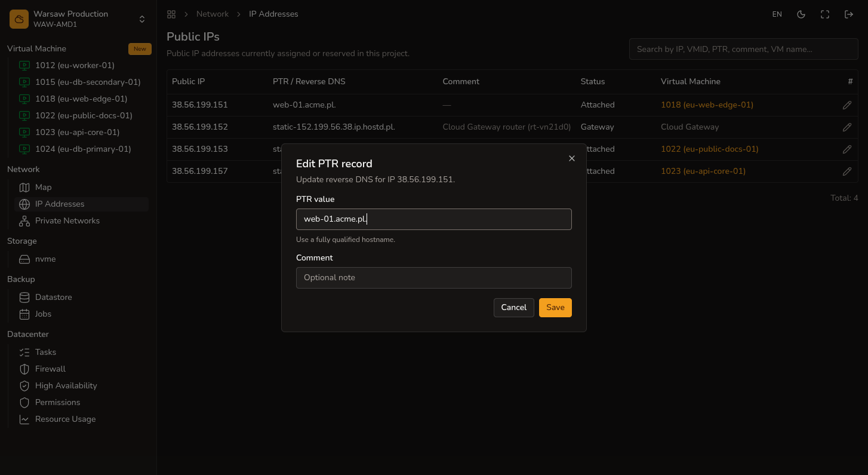Viewport: 868px width, 475px height.
Task: Save the PTR record
Action: tap(555, 308)
